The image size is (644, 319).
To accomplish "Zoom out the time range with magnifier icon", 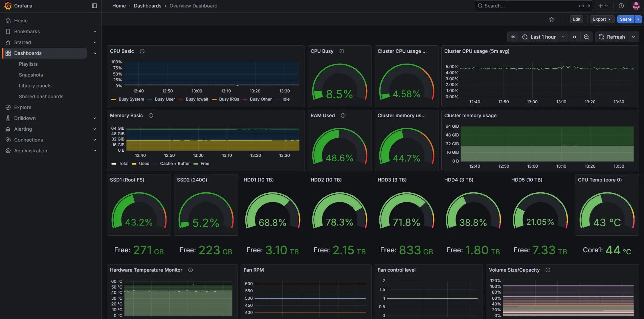I will [x=586, y=37].
